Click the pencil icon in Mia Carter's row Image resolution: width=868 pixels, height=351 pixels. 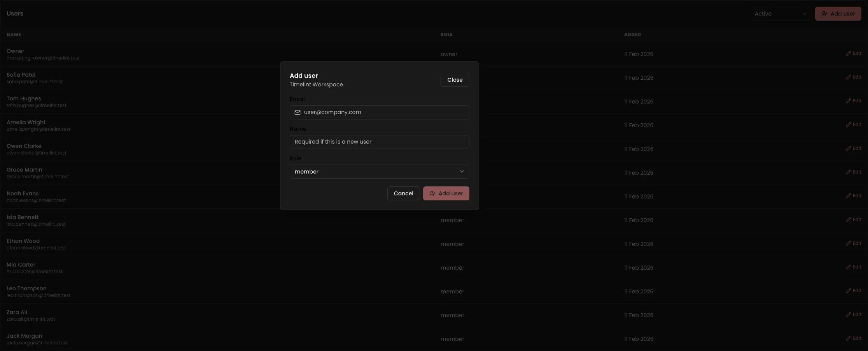point(848,267)
